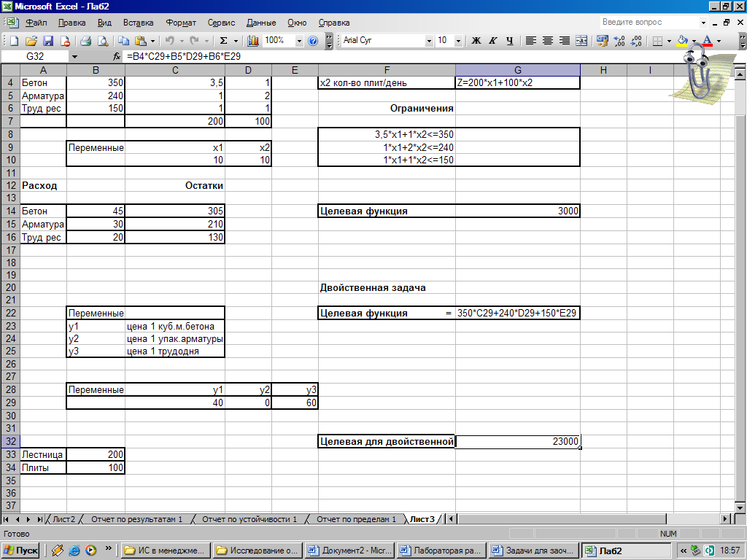Viewport: 747px width, 560px height.
Task: Open the Отчет по устойчивости 1 tab
Action: [x=249, y=519]
